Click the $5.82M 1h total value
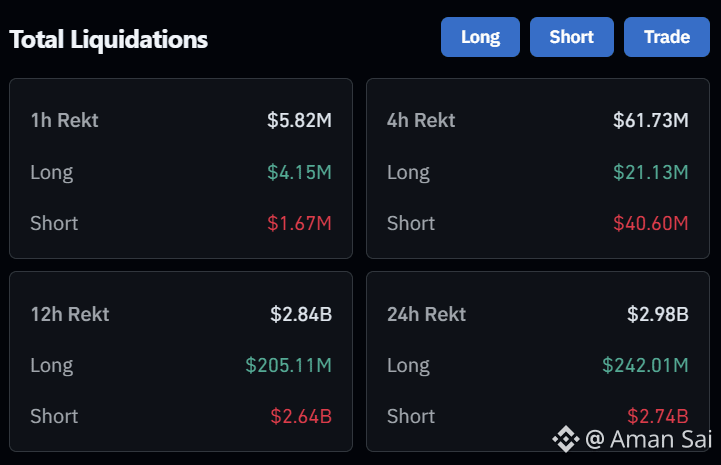Screen dimensions: 721x465 (299, 121)
